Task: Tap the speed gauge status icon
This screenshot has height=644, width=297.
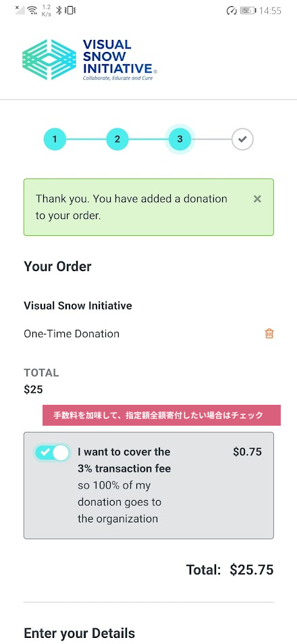Action: tap(232, 11)
